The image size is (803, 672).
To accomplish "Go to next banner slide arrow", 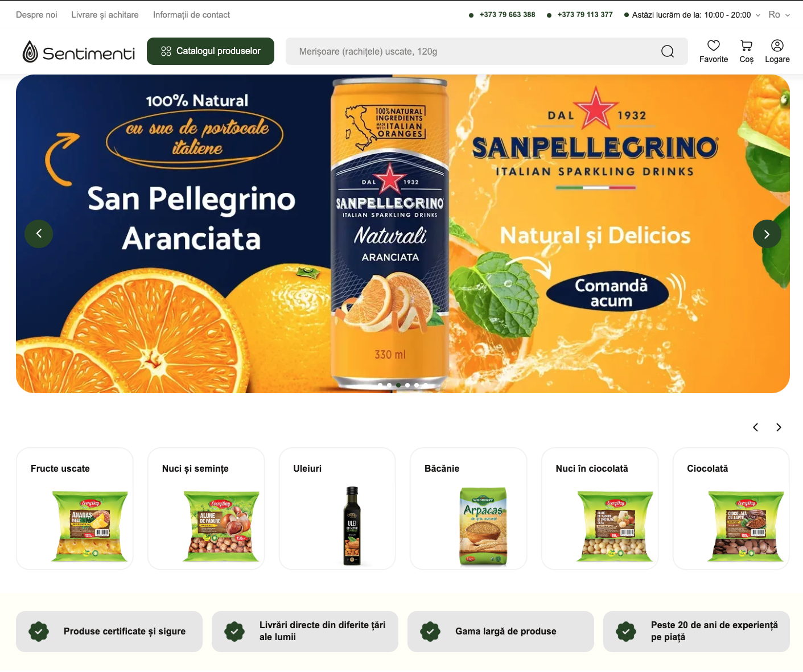I will [x=767, y=233].
